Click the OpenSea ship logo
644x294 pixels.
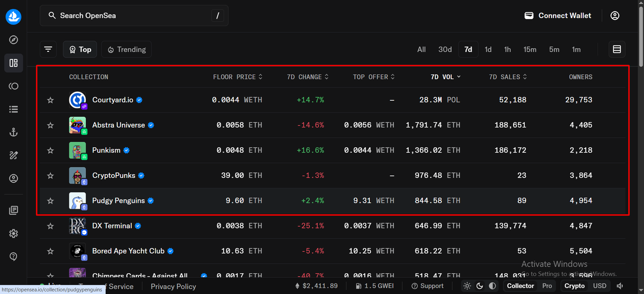pyautogui.click(x=14, y=17)
